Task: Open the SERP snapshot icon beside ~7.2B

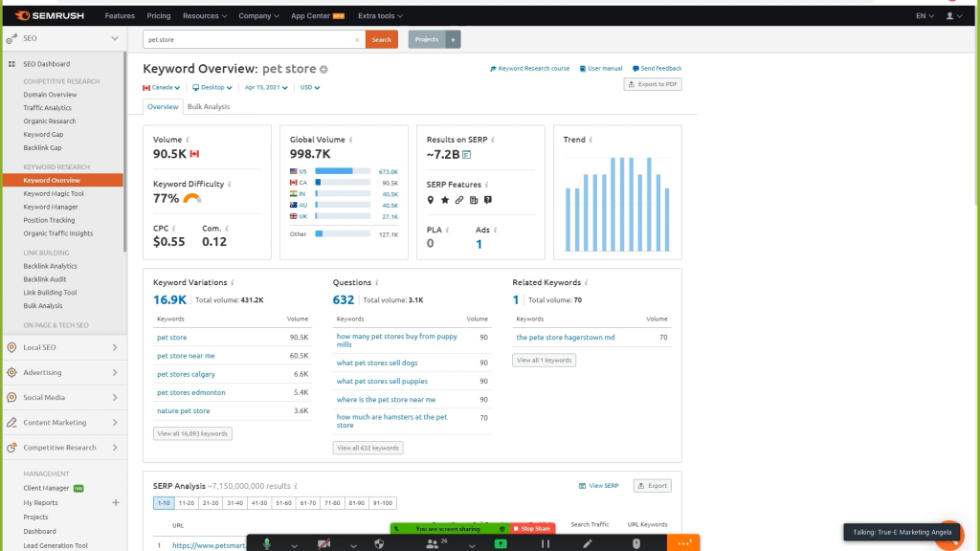Action: [466, 154]
